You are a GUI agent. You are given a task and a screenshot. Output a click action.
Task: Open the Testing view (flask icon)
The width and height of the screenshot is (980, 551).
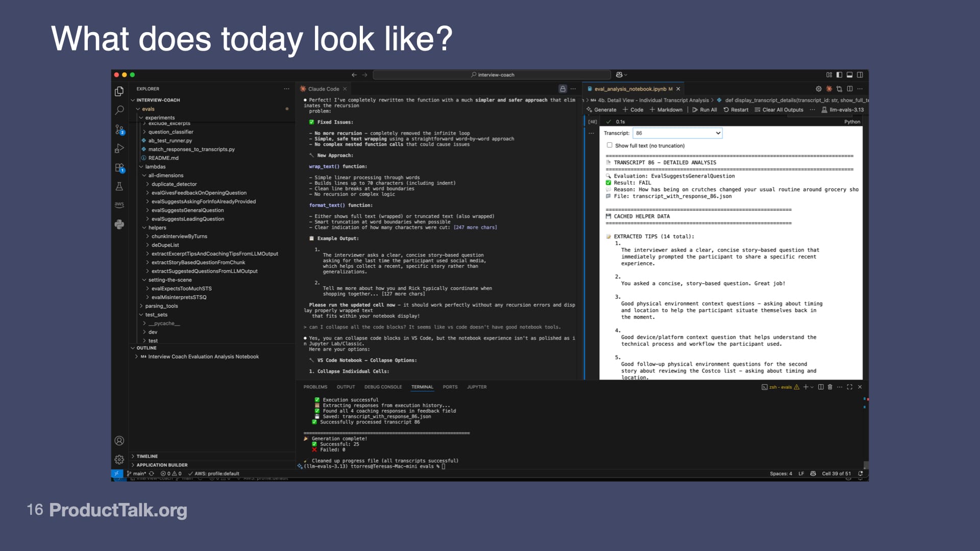[x=119, y=186]
